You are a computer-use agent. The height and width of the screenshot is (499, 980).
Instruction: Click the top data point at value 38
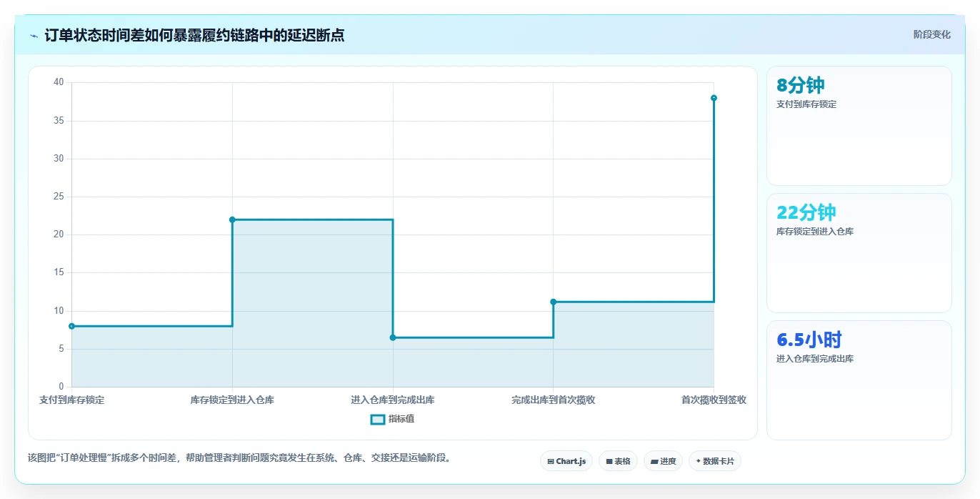point(714,98)
